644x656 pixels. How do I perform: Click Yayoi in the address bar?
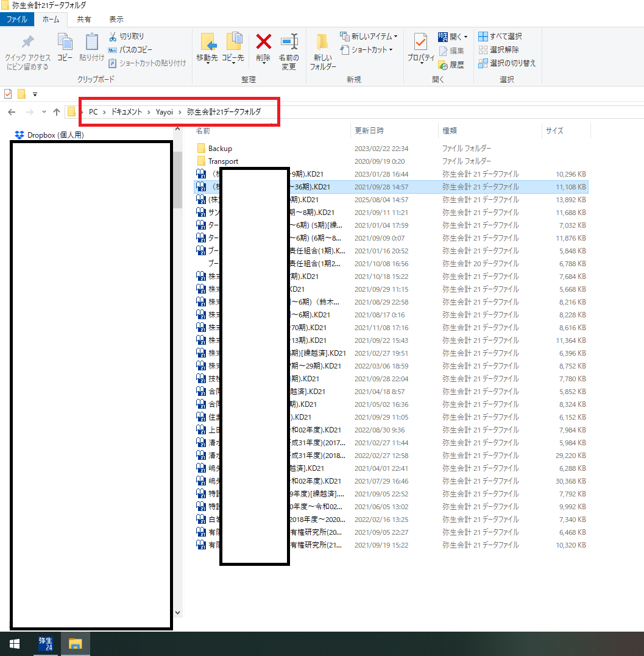164,112
